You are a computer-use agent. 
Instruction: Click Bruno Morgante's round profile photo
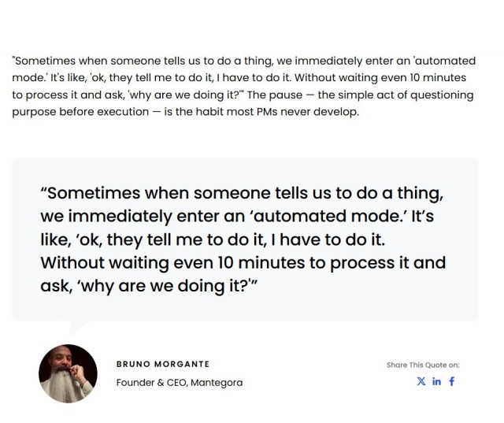(x=68, y=373)
